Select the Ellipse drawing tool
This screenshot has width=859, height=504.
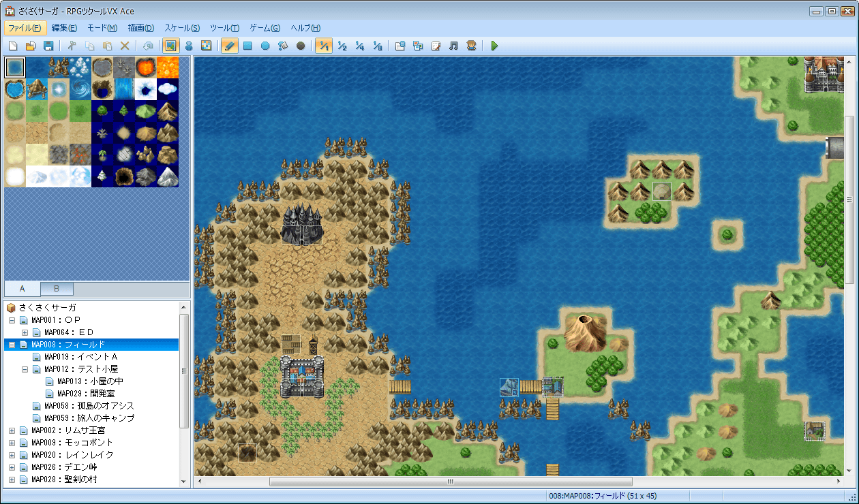coord(265,46)
